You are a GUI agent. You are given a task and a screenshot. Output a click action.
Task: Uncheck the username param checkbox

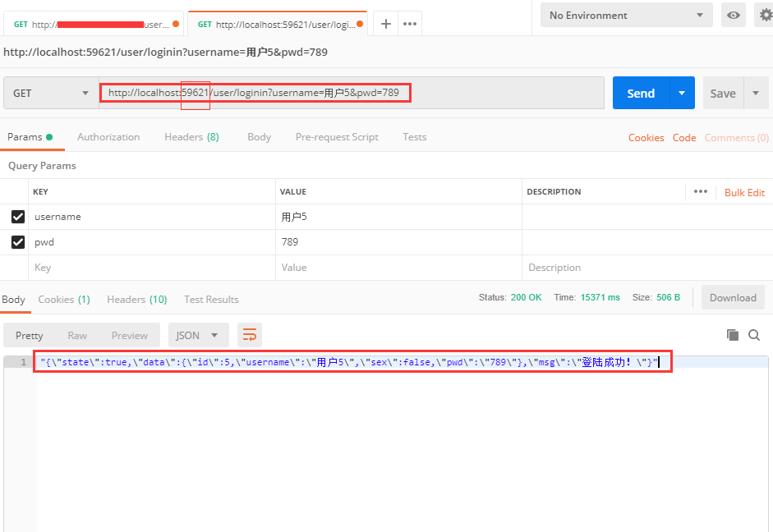click(x=18, y=217)
